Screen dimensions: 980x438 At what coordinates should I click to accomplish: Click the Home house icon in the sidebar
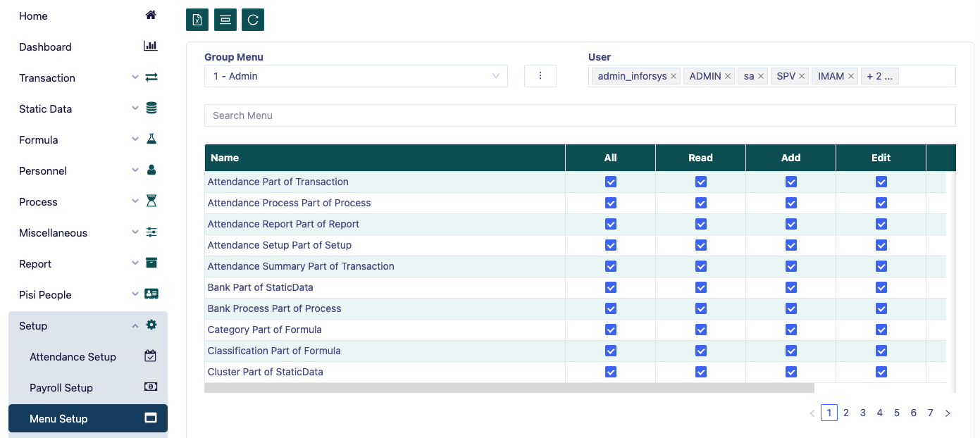[x=151, y=15]
